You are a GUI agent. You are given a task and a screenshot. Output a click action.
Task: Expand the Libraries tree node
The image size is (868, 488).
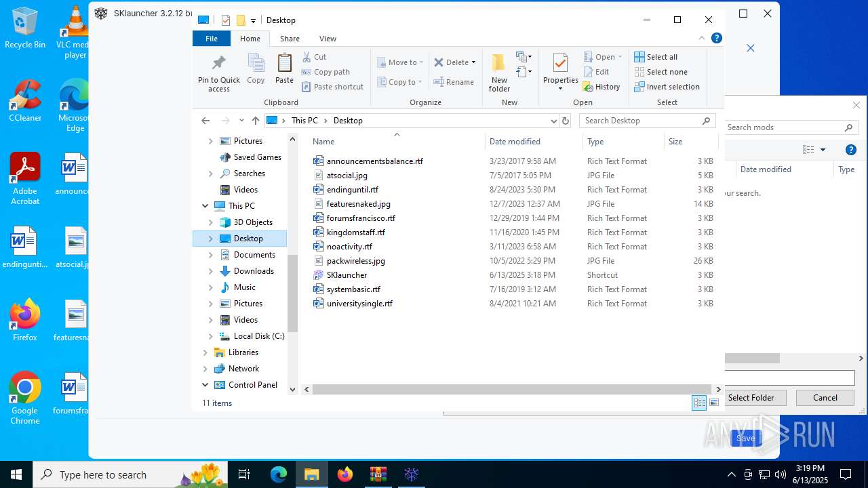[x=205, y=352]
